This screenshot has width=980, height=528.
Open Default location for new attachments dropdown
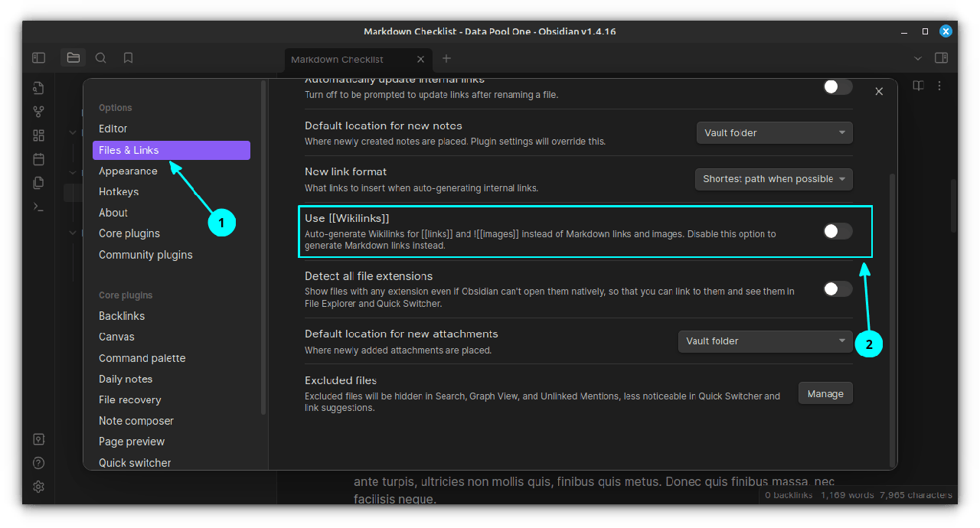[x=765, y=341]
